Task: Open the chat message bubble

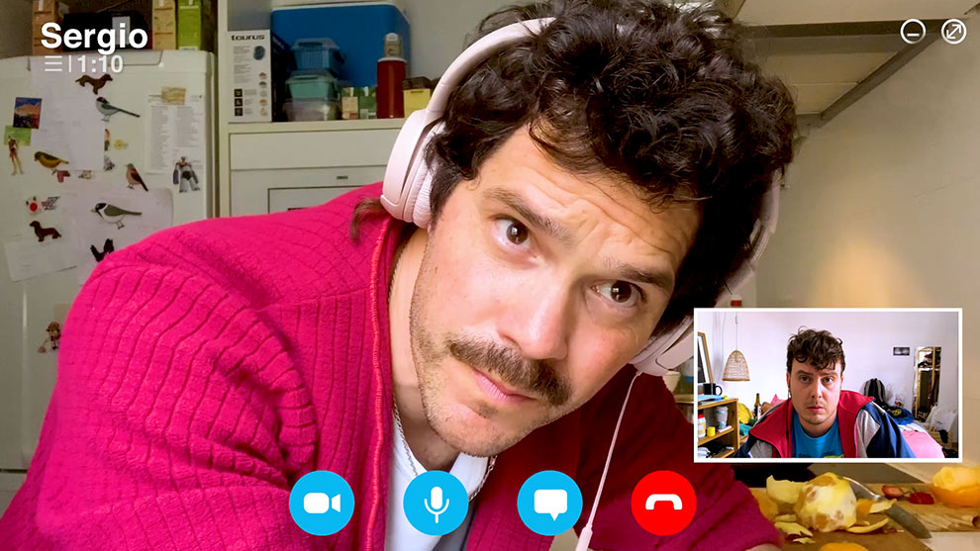Action: point(549,503)
